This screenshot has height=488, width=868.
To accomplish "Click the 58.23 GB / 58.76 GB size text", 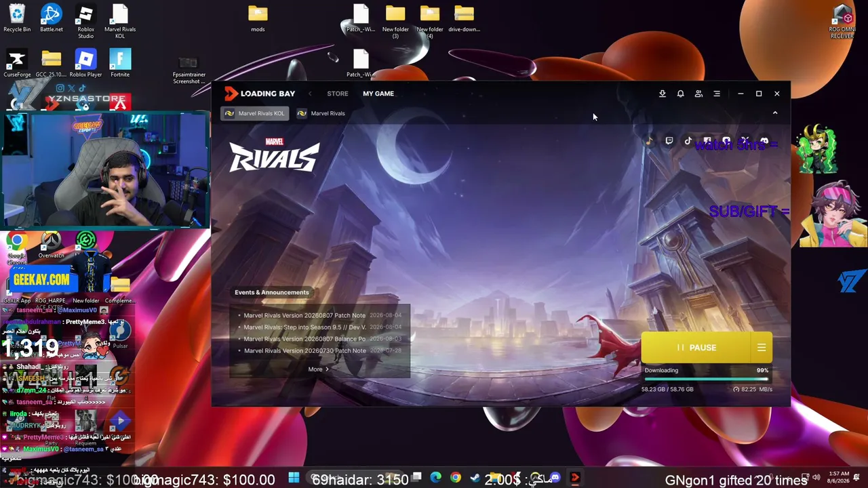I will tap(667, 389).
